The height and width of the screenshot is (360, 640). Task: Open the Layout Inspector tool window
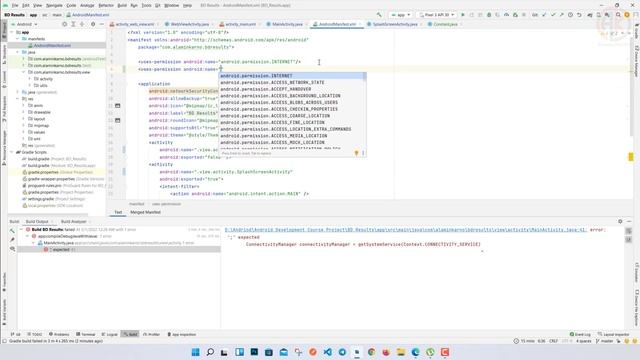coord(613,334)
